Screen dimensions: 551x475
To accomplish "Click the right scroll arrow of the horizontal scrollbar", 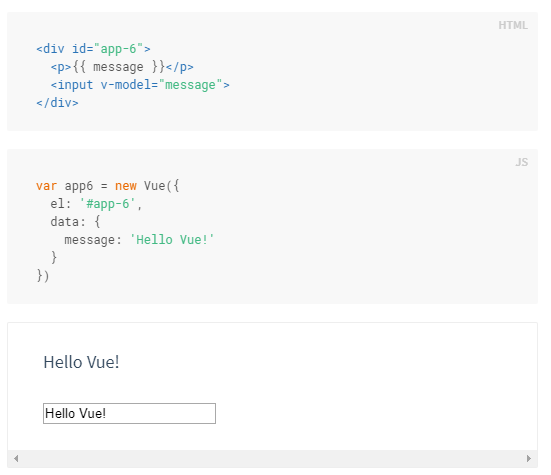I will pos(529,458).
